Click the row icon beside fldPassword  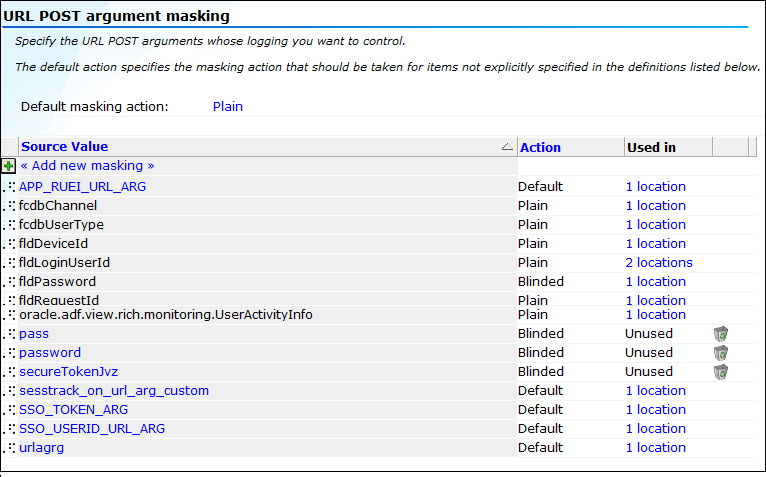tap(9, 282)
